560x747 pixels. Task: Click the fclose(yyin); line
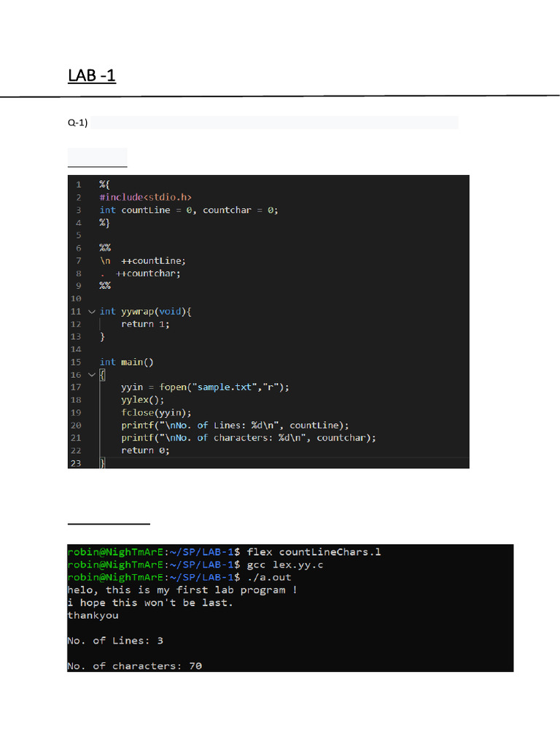156,413
